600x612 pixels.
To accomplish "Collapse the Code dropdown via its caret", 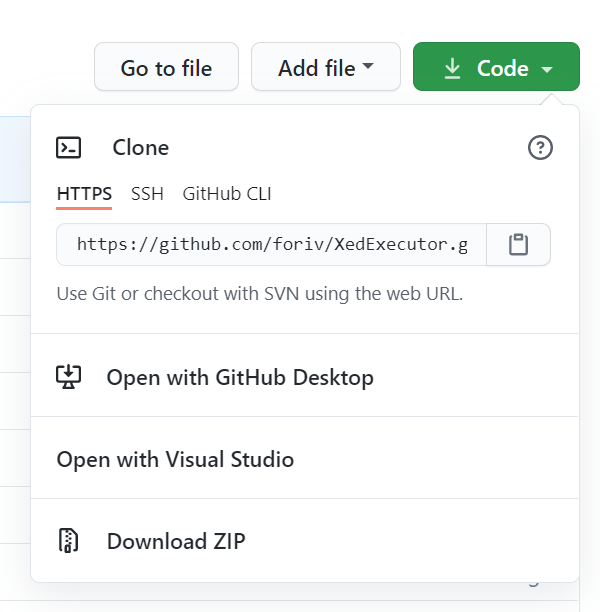I will (546, 69).
